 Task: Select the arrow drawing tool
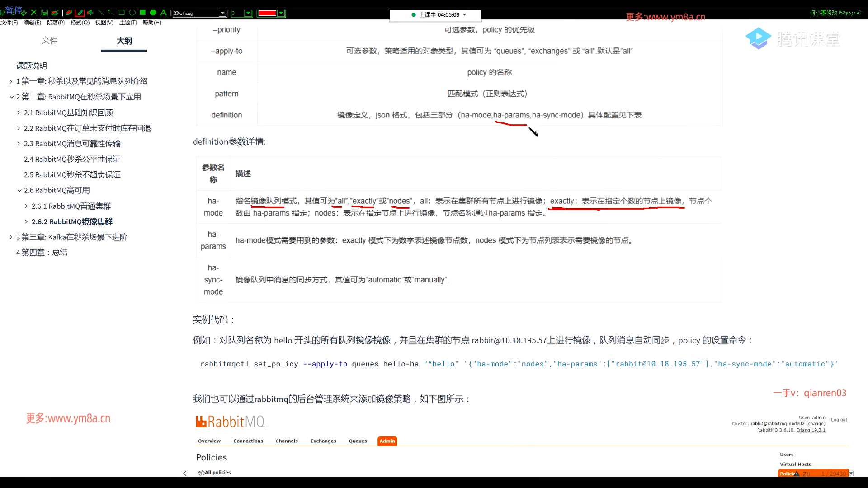[111, 13]
